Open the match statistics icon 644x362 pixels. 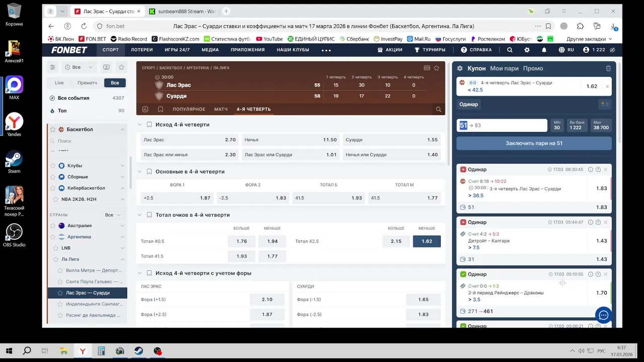tap(145, 109)
